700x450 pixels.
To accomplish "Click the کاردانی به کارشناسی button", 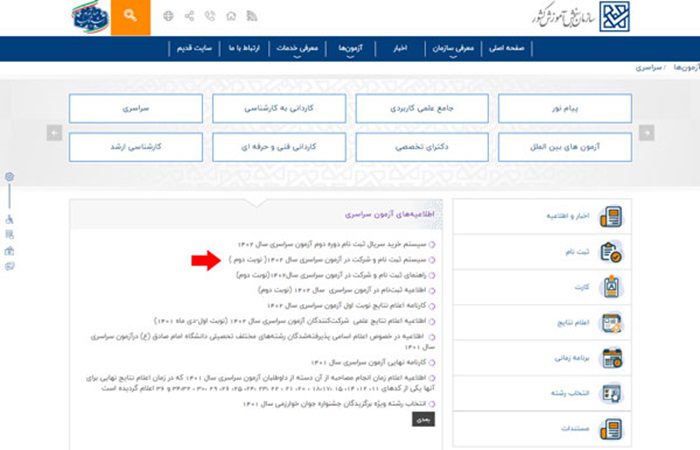I will [x=279, y=108].
